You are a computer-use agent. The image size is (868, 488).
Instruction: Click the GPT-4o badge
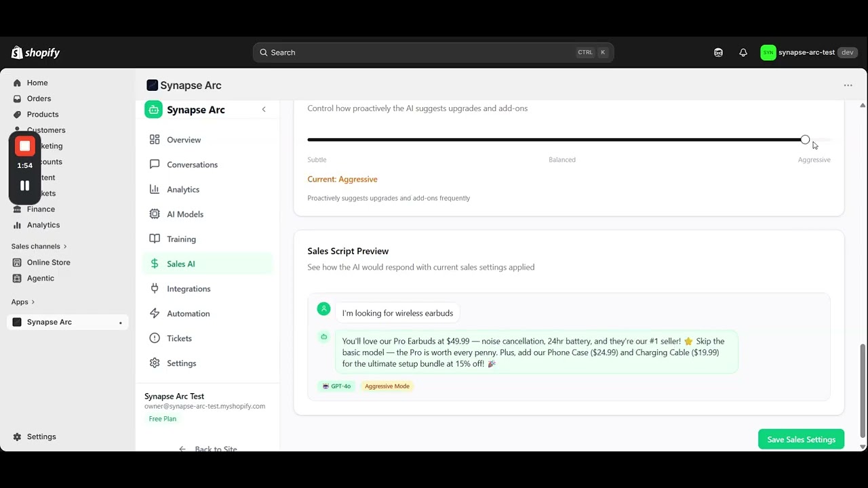(x=336, y=386)
